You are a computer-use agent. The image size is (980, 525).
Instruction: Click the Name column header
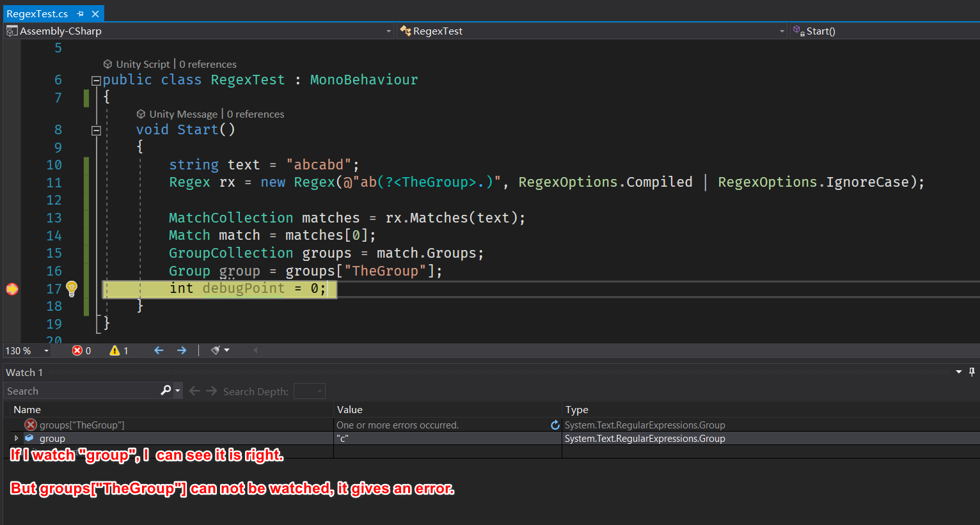click(x=172, y=409)
